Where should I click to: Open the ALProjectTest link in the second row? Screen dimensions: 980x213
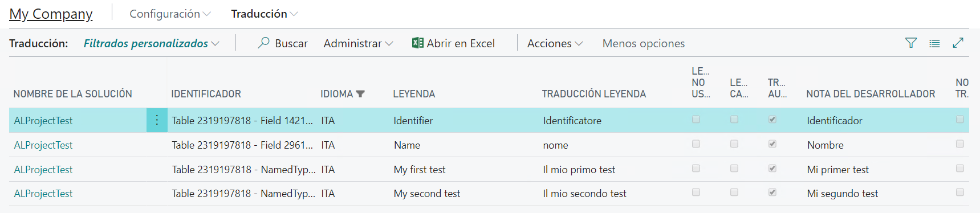(x=43, y=145)
